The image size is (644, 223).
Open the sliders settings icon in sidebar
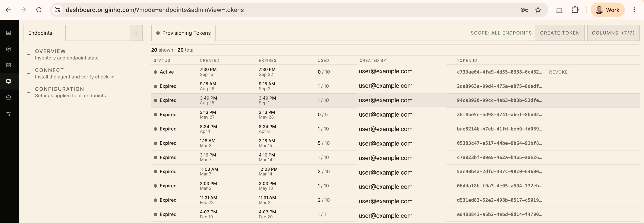9,114
